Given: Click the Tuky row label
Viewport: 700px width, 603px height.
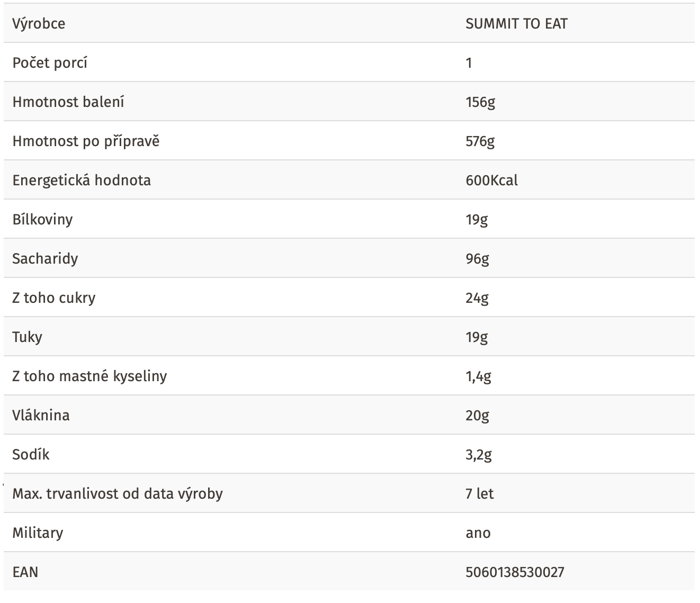Looking at the screenshot, I should pos(27,337).
